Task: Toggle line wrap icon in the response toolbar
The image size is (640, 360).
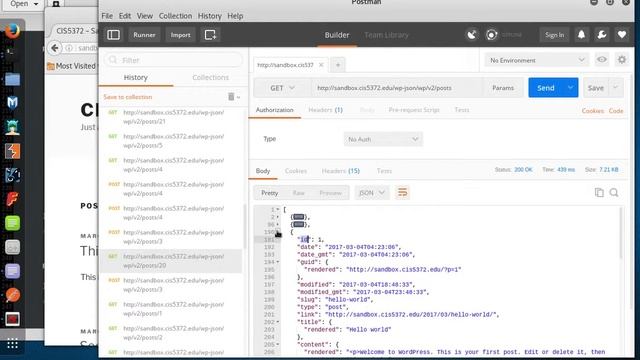Action: (x=402, y=192)
